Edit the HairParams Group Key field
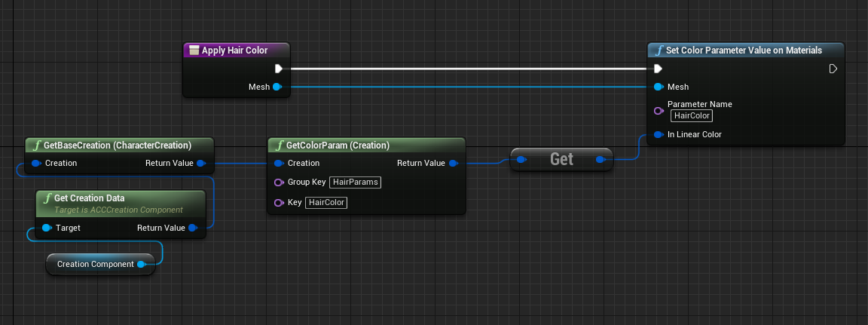 click(355, 182)
